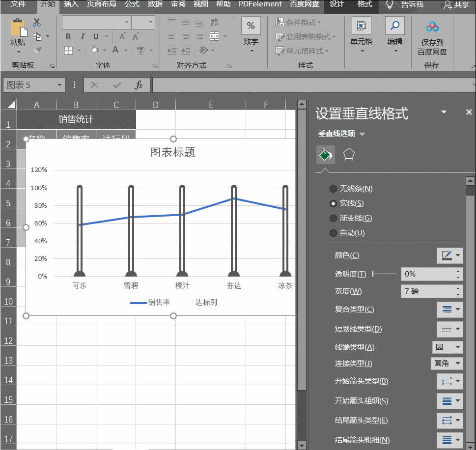
Task: Toggle Bold formatting
Action: pyautogui.click(x=68, y=37)
